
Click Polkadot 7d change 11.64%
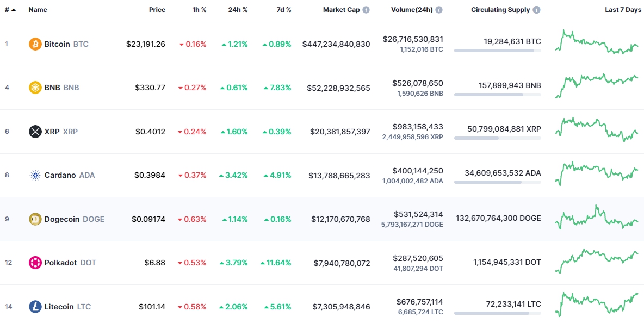(276, 263)
